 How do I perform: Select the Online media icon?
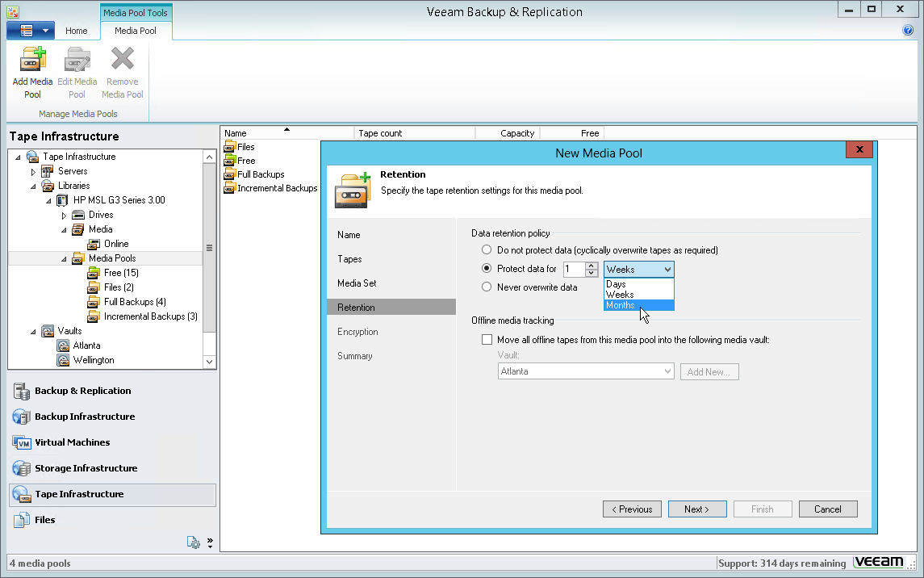pos(93,244)
